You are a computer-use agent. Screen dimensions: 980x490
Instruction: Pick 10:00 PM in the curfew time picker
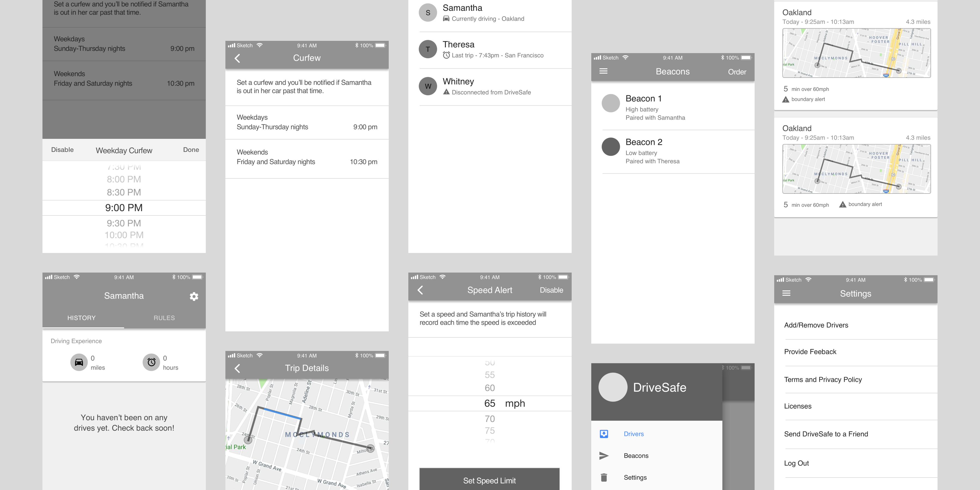(124, 235)
